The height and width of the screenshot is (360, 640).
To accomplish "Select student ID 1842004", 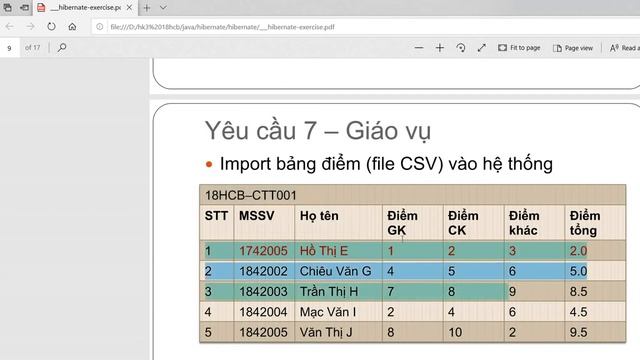I will [263, 312].
